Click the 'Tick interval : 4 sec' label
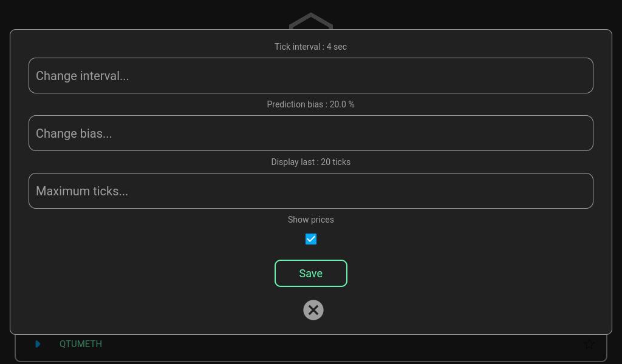 (x=310, y=47)
